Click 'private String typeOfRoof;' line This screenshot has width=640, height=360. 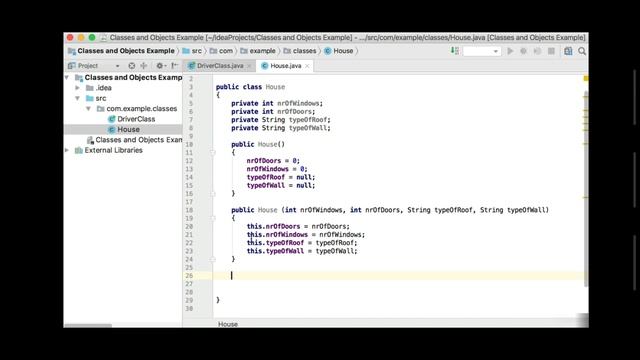(281, 120)
